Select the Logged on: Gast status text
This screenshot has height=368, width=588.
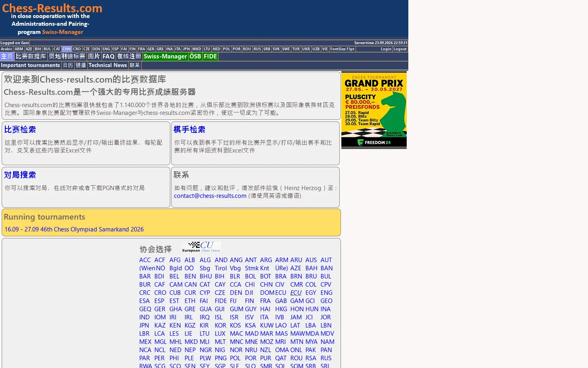tap(15, 43)
